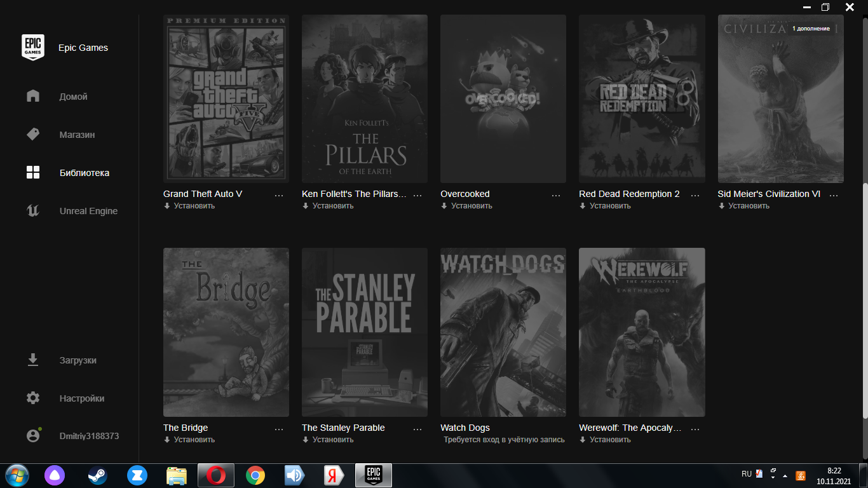Click Установить under Grand Theft Auto V
Image resolution: width=868 pixels, height=488 pixels.
click(x=189, y=206)
